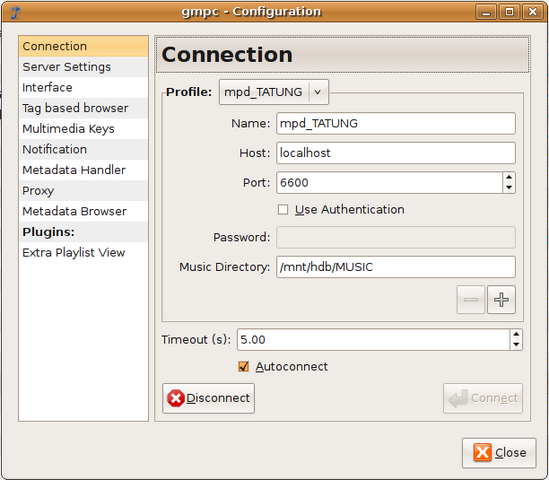Viewport: 549px width, 480px height.
Task: Click the remove profile minus button
Action: pyautogui.click(x=471, y=300)
